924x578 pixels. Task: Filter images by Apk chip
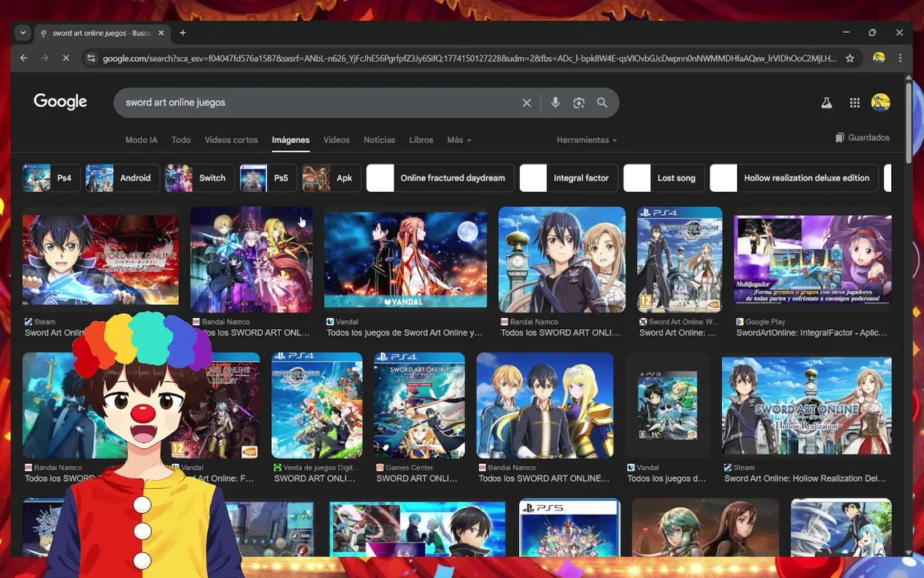331,178
